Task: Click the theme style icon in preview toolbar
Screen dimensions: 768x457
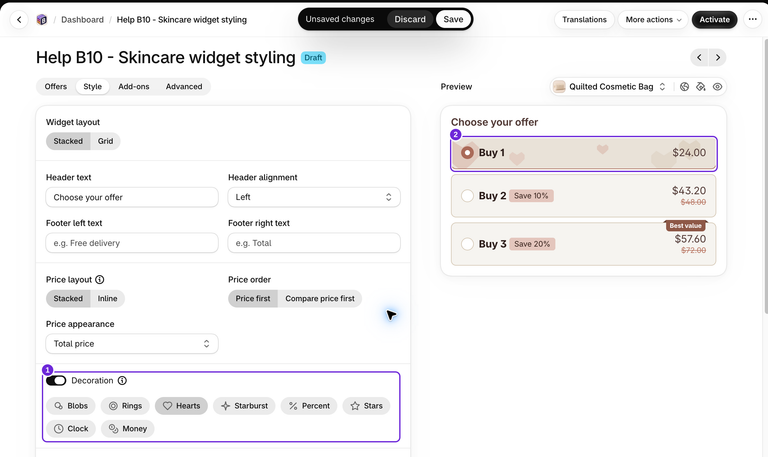Action: click(x=684, y=87)
